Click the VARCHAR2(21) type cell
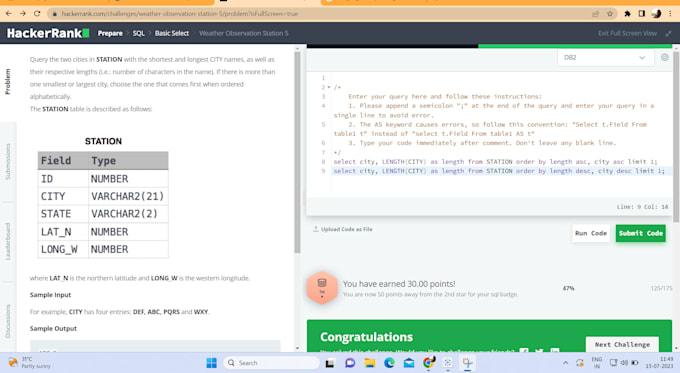Viewport: 680px width, 373px height. (x=128, y=196)
